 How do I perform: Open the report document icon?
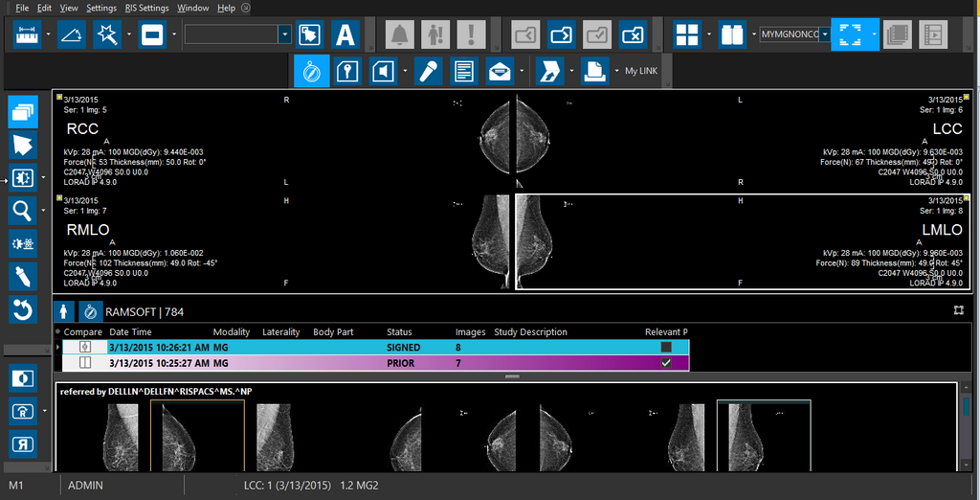coord(463,71)
